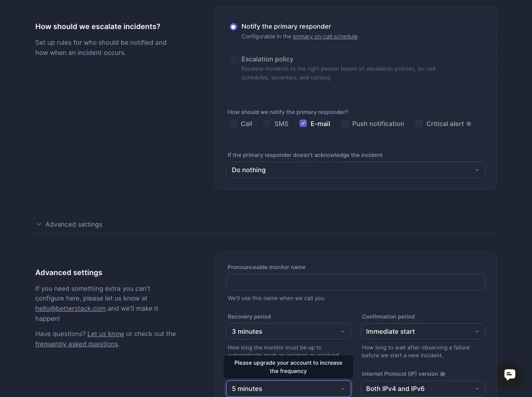This screenshot has height=397, width=532.
Task: Enable the Push notification checkbox
Action: tap(345, 124)
